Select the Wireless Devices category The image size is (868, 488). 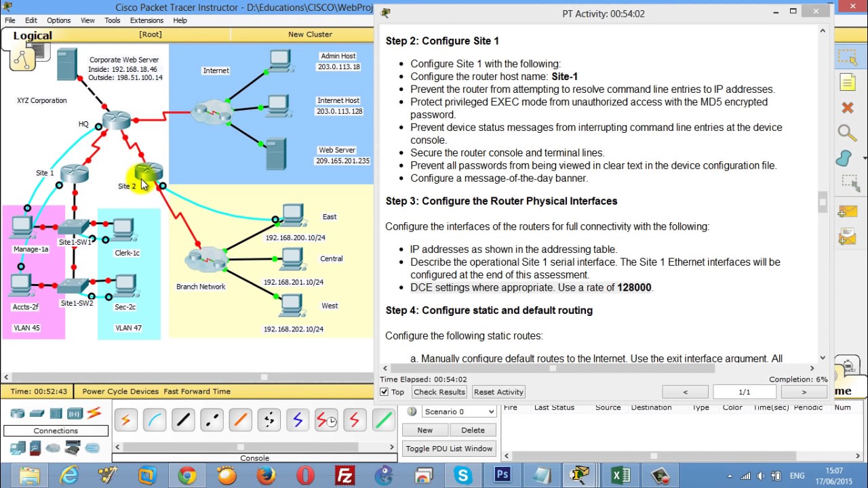click(x=75, y=413)
